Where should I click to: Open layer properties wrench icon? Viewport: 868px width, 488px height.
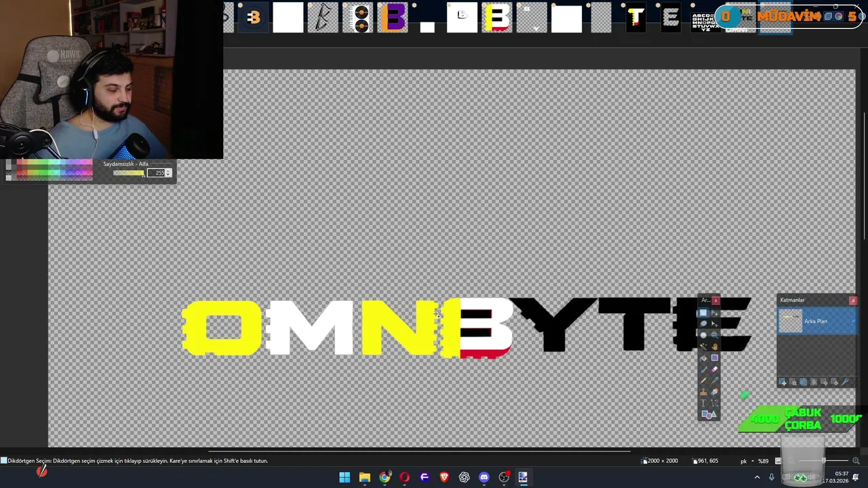pos(845,382)
